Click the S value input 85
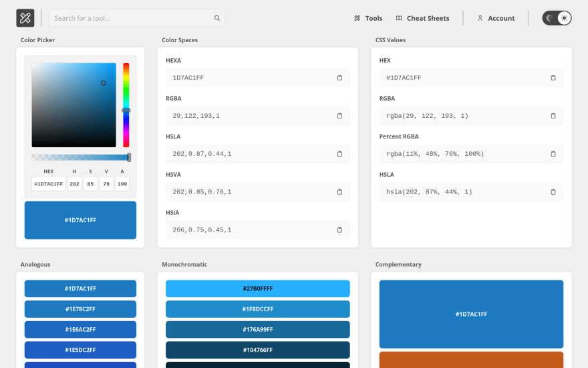This screenshot has width=588, height=368. tap(90, 183)
